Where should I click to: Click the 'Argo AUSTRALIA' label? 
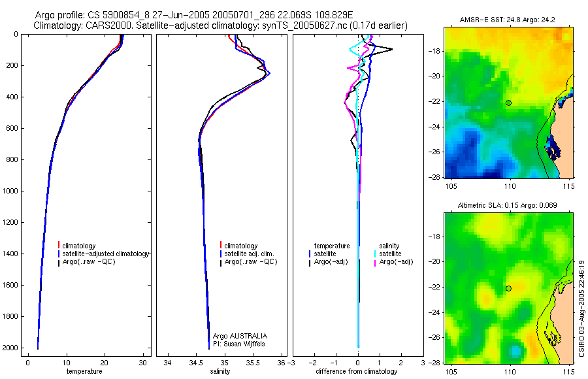(240, 336)
